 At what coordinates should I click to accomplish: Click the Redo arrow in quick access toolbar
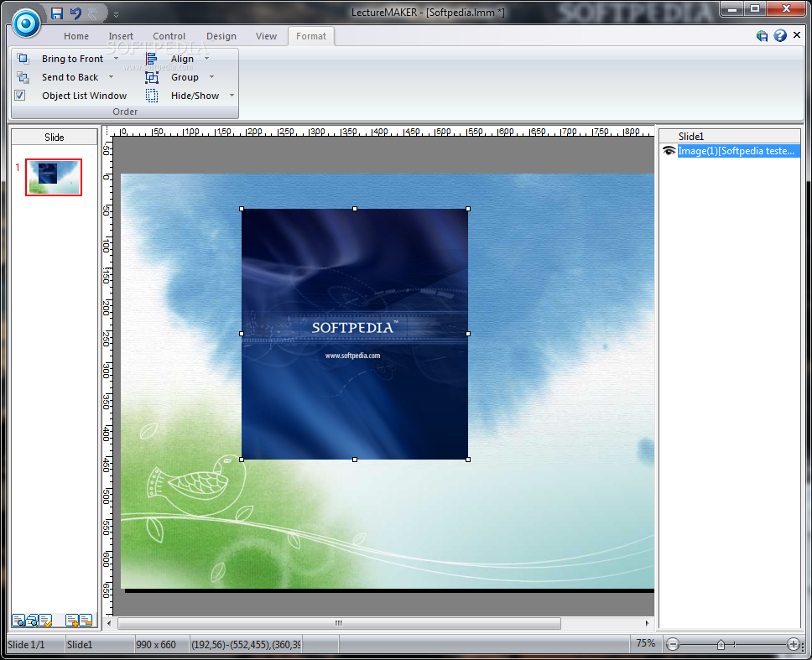click(94, 13)
